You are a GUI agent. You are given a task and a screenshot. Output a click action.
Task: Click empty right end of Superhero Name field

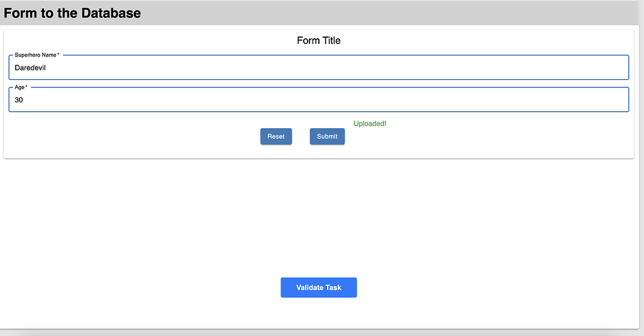pyautogui.click(x=597, y=68)
